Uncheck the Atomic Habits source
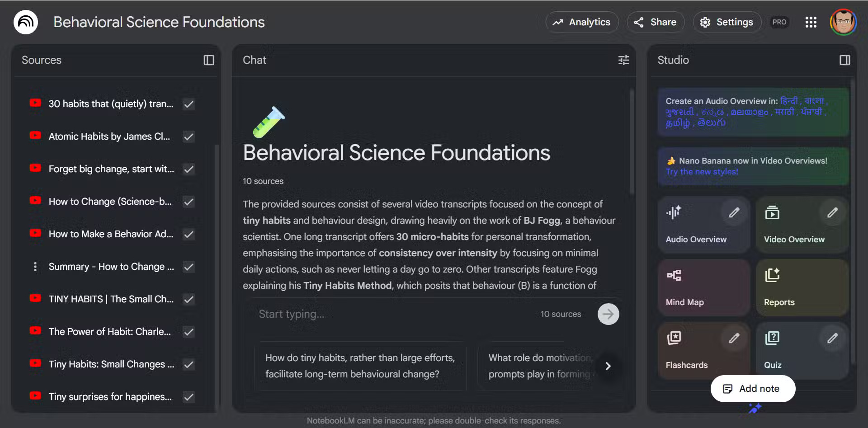This screenshot has height=428, width=868. 189,136
